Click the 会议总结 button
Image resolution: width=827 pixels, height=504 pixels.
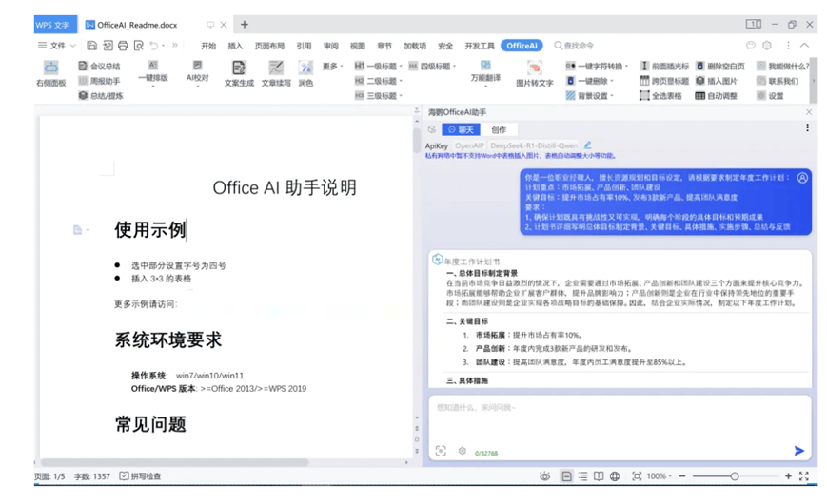99,66
